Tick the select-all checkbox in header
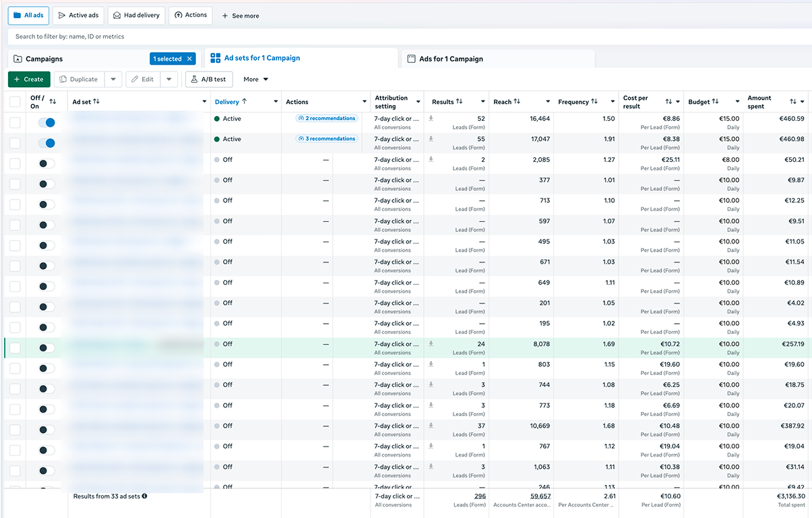 tap(15, 102)
